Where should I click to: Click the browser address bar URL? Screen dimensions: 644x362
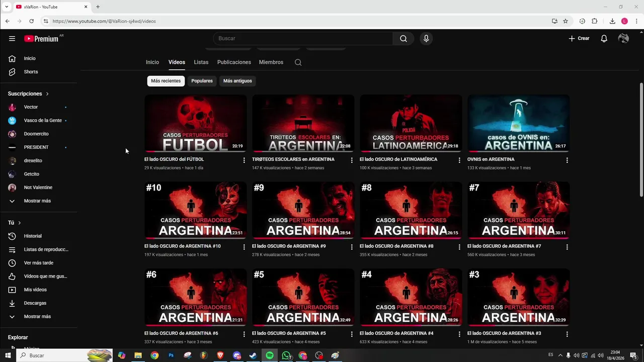point(104,21)
